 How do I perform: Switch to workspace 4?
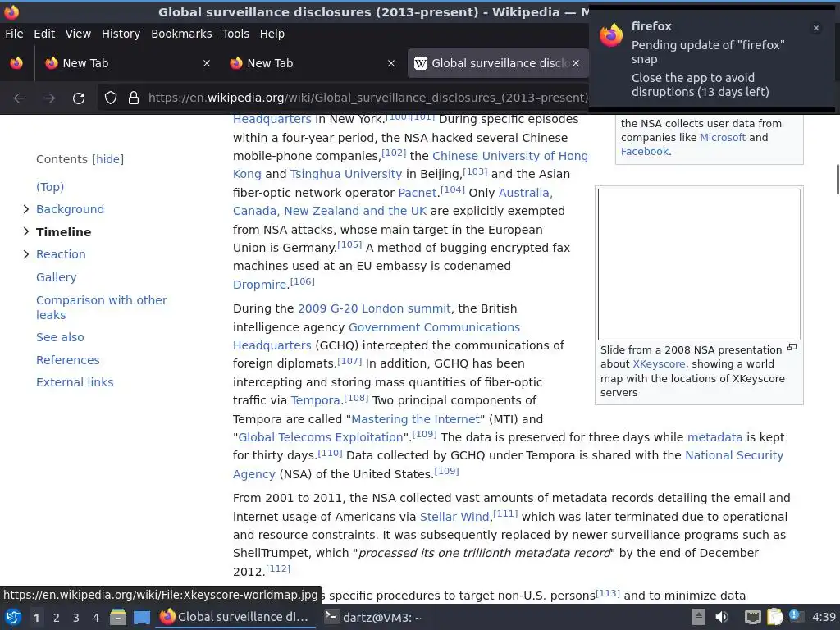click(x=96, y=618)
